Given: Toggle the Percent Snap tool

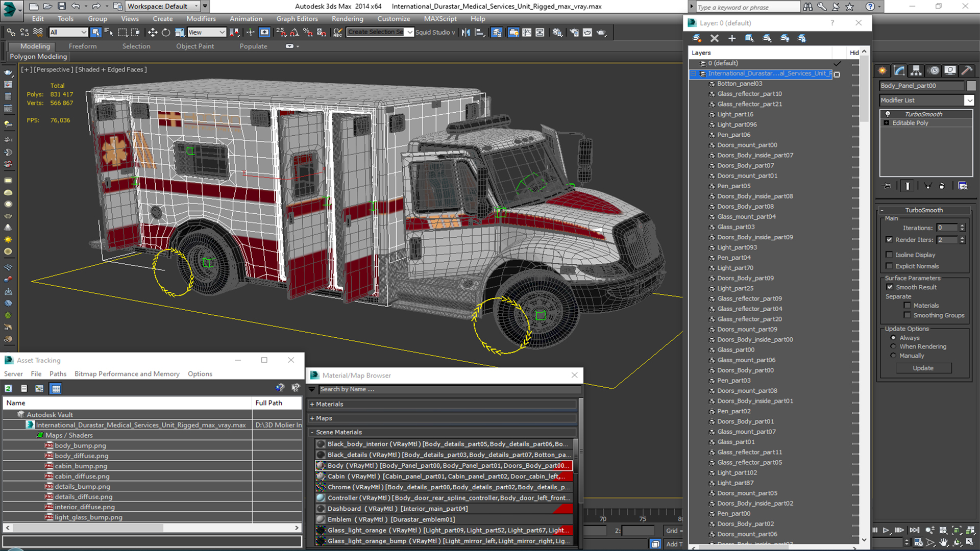Looking at the screenshot, I should (x=308, y=32).
